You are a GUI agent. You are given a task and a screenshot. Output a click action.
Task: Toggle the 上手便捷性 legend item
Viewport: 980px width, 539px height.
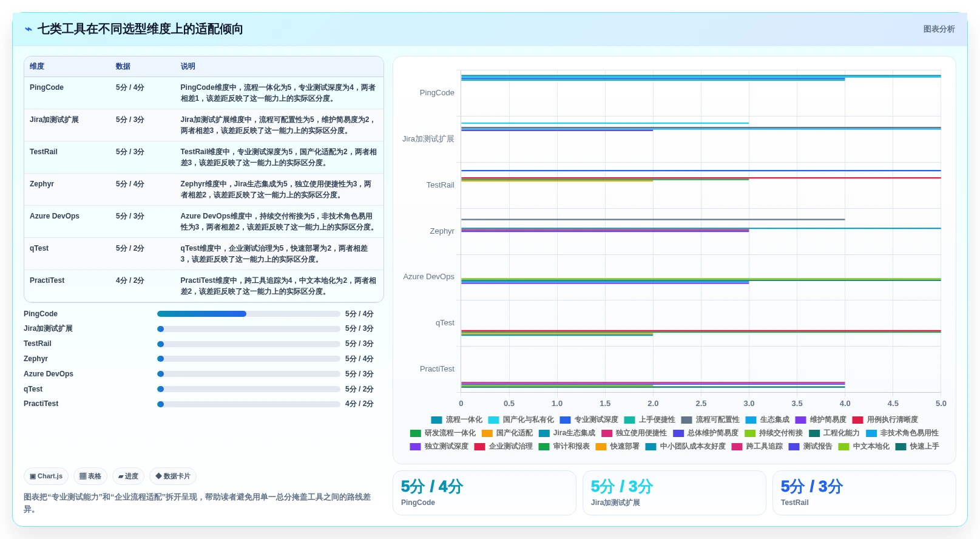coord(650,419)
